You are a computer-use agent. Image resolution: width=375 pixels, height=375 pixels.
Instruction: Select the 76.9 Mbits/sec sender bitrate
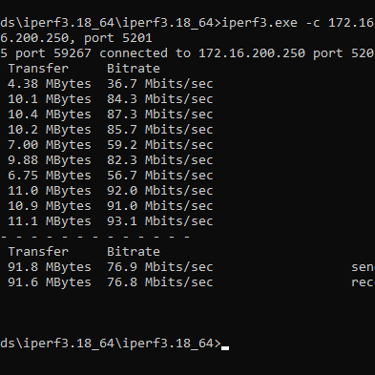coord(160,267)
